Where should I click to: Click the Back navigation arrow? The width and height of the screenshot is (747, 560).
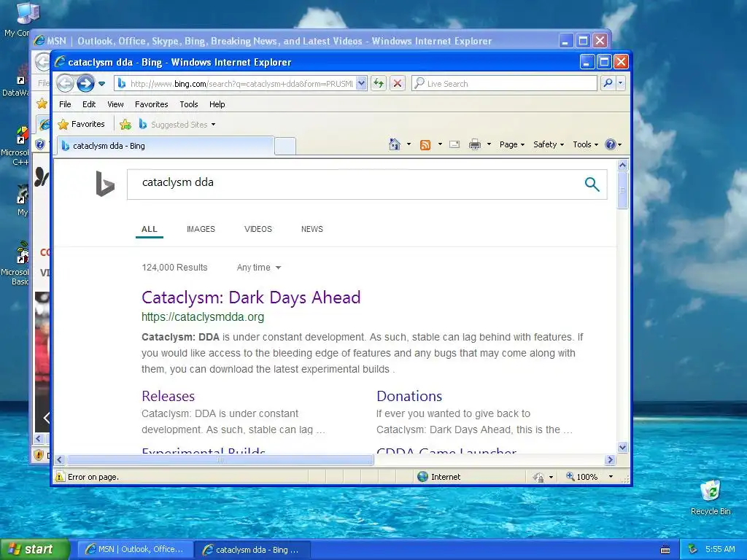tap(65, 83)
